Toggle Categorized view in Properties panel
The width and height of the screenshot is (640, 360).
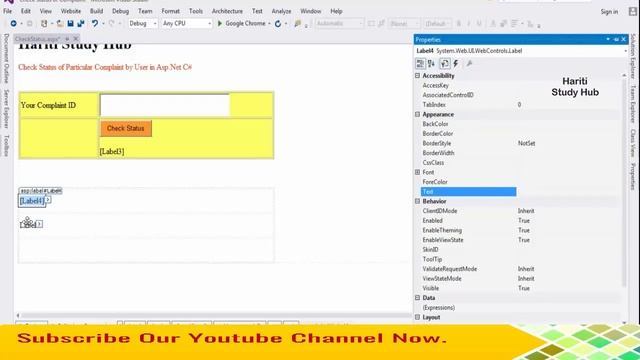(420, 64)
